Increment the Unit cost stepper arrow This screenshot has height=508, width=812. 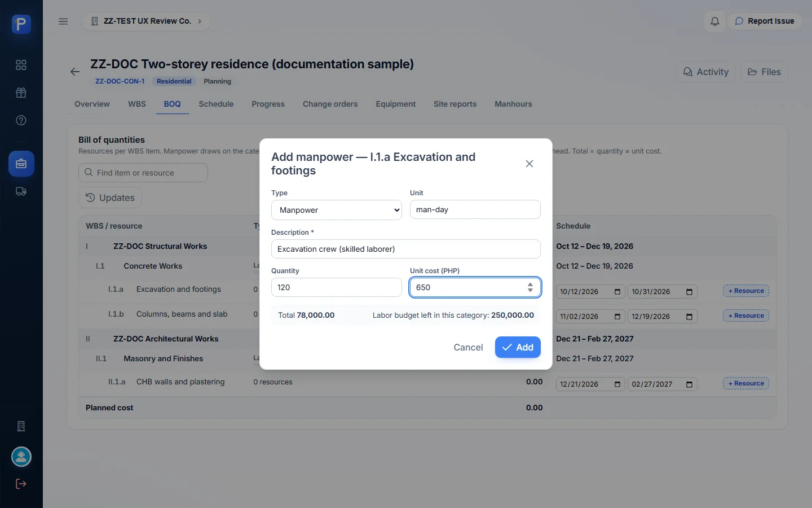(x=530, y=284)
